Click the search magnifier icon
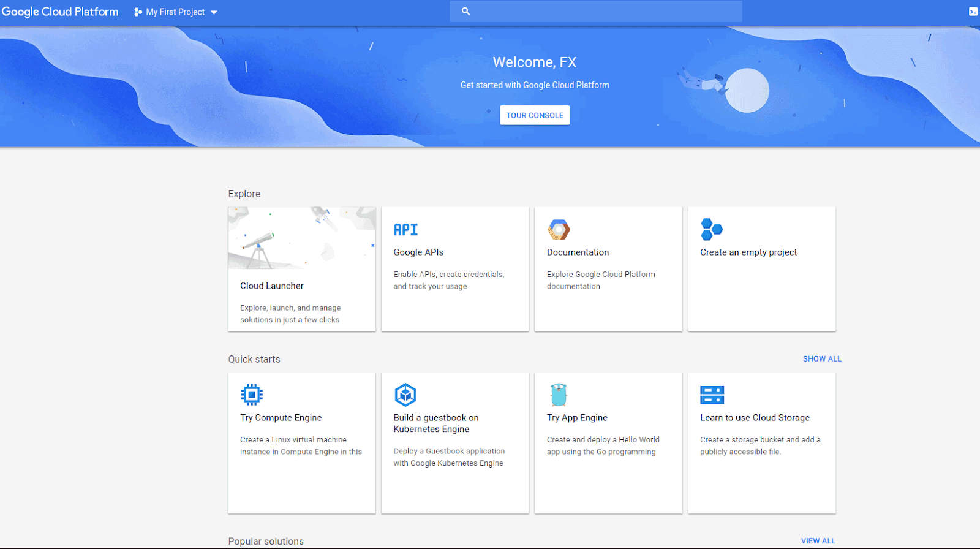Image resolution: width=980 pixels, height=549 pixels. point(466,12)
